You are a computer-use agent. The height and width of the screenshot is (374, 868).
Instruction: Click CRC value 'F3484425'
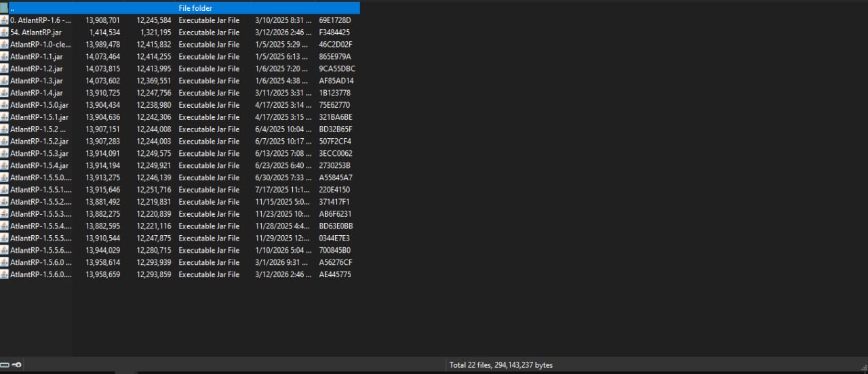click(334, 33)
